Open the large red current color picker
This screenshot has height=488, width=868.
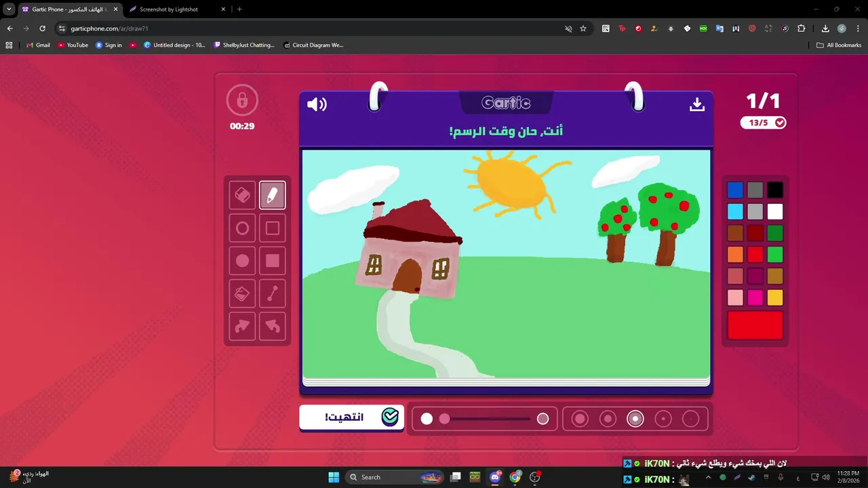click(755, 325)
